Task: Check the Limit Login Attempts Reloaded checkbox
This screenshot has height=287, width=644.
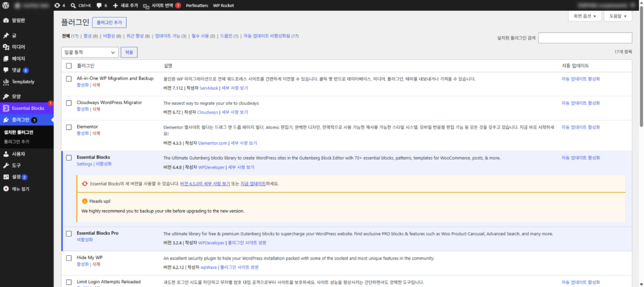Action: coord(69,282)
